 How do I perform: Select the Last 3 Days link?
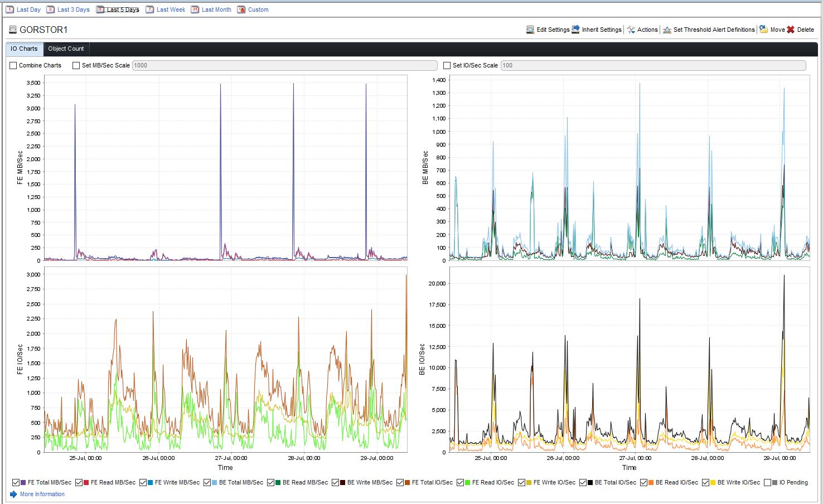(x=74, y=9)
